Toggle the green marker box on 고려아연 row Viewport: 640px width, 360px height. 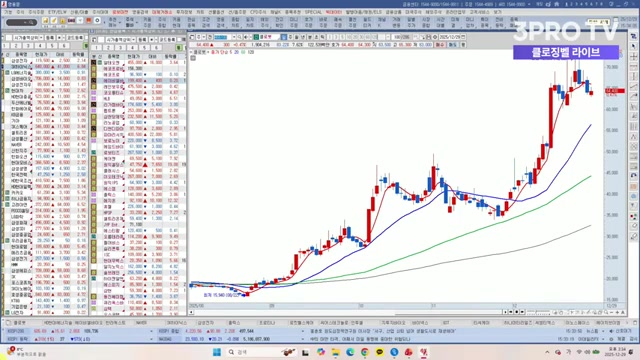(x=7, y=204)
